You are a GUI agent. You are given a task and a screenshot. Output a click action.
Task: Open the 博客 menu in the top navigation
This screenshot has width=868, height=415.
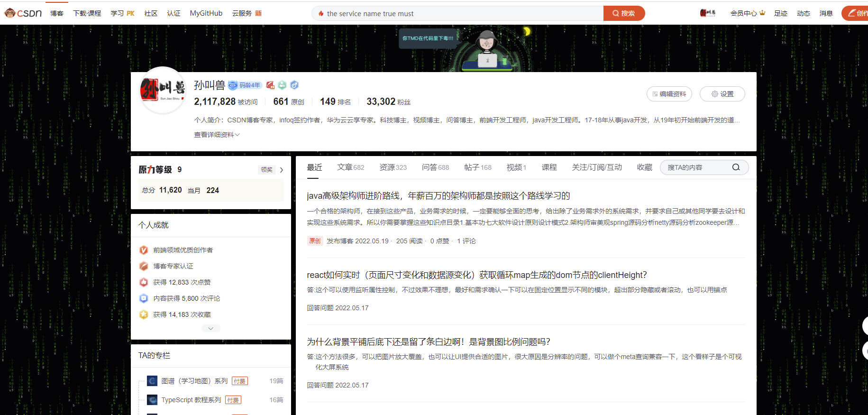57,13
